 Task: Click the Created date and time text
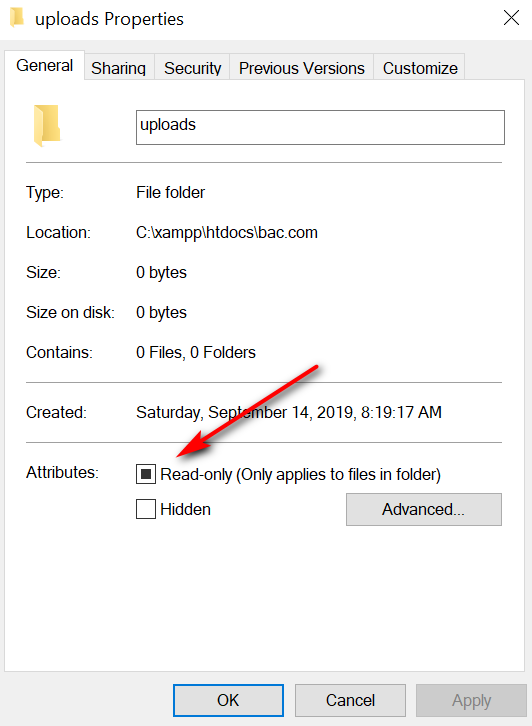pos(289,412)
